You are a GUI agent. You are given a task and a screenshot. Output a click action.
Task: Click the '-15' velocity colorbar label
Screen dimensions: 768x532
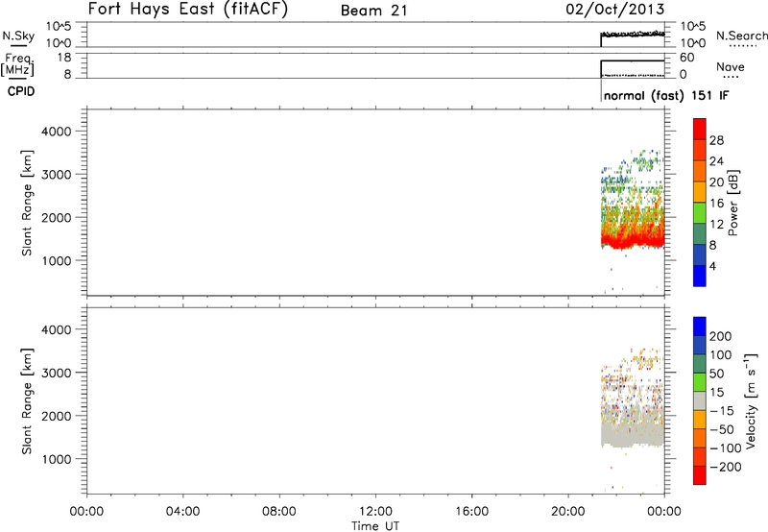[722, 411]
